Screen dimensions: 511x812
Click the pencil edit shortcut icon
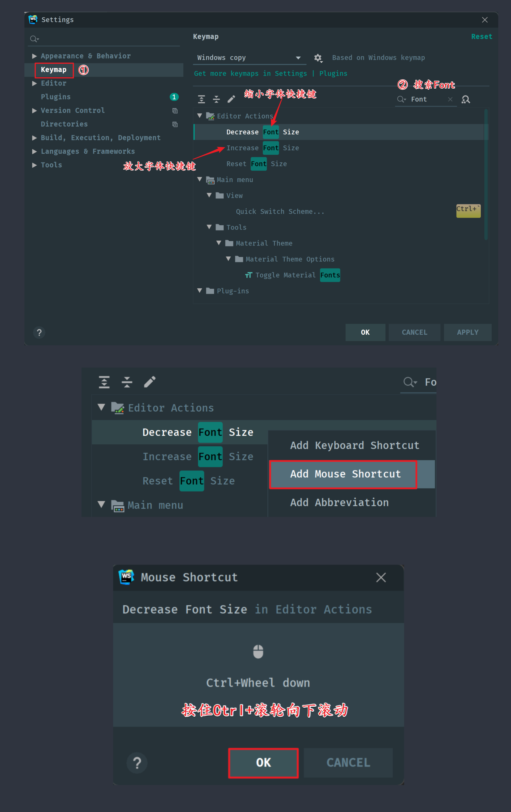point(231,99)
